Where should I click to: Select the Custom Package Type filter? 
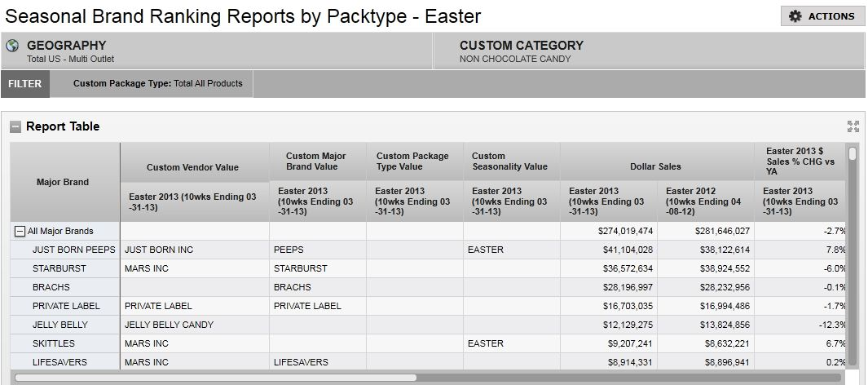click(x=157, y=83)
